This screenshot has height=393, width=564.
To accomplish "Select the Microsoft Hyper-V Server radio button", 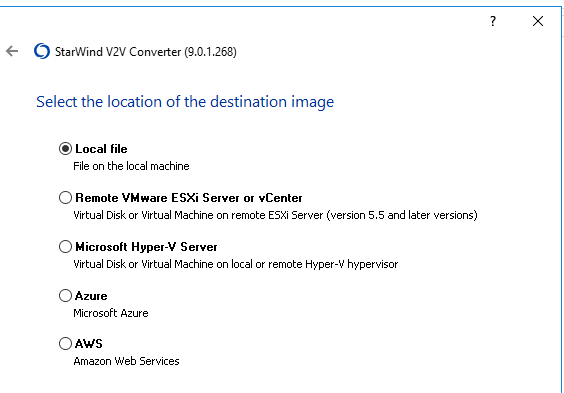I will coord(65,247).
